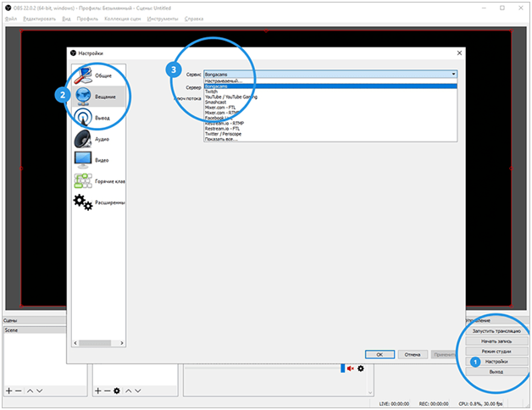Open mixer channel gear settings

click(x=361, y=368)
